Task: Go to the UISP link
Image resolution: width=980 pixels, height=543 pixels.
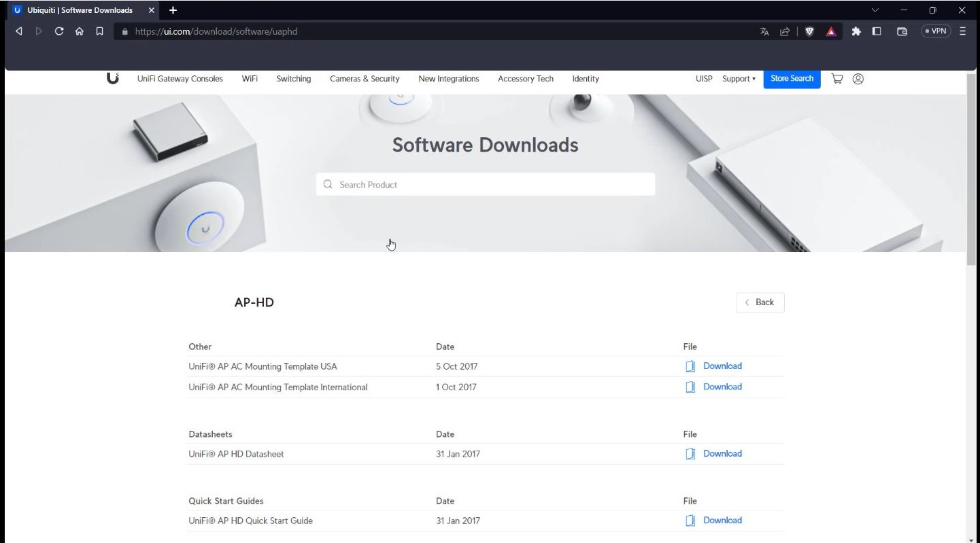Action: pyautogui.click(x=704, y=79)
